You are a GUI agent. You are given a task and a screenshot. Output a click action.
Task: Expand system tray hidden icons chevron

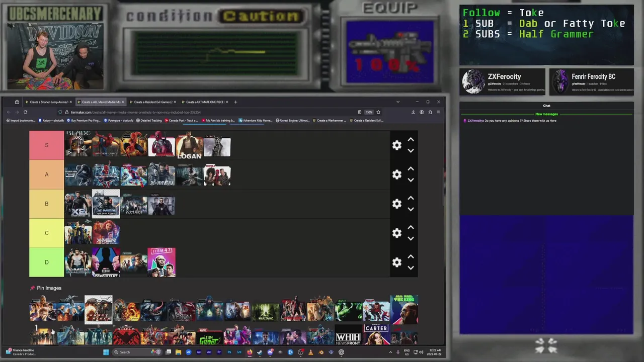click(390, 352)
